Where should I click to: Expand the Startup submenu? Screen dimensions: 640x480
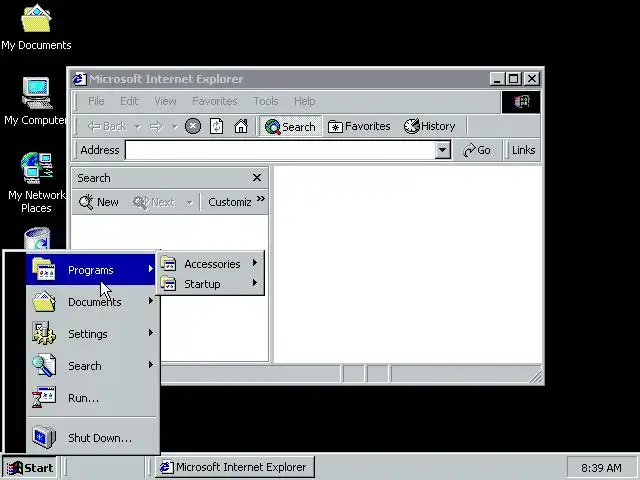210,284
